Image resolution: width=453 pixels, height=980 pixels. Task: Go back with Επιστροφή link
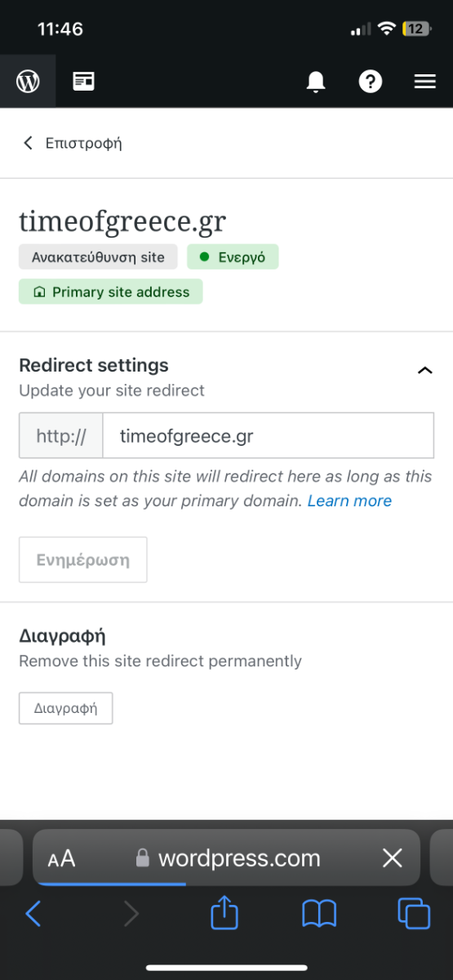pos(72,143)
